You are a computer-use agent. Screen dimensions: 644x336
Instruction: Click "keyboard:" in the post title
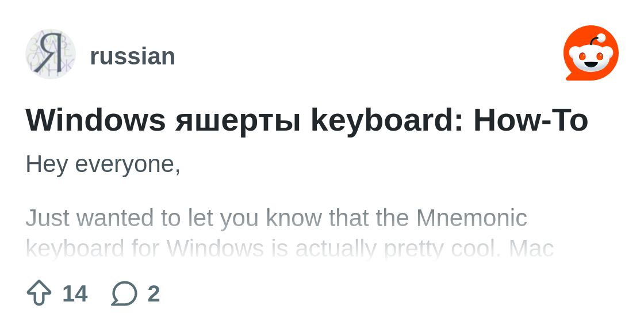[387, 121]
